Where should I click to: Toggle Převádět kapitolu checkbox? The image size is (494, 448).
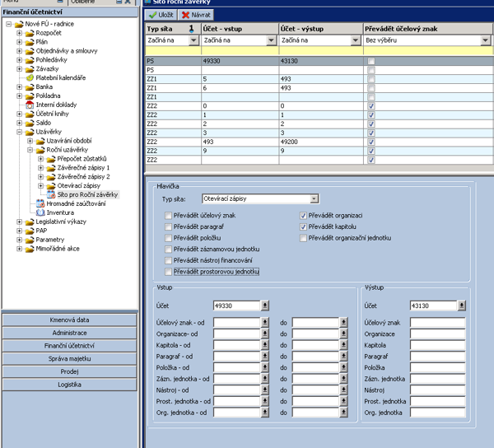click(304, 226)
